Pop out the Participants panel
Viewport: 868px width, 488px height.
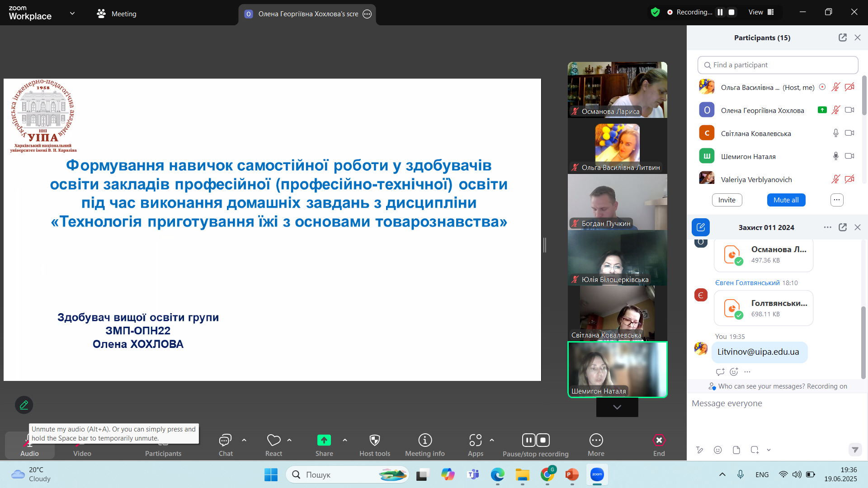coord(843,38)
